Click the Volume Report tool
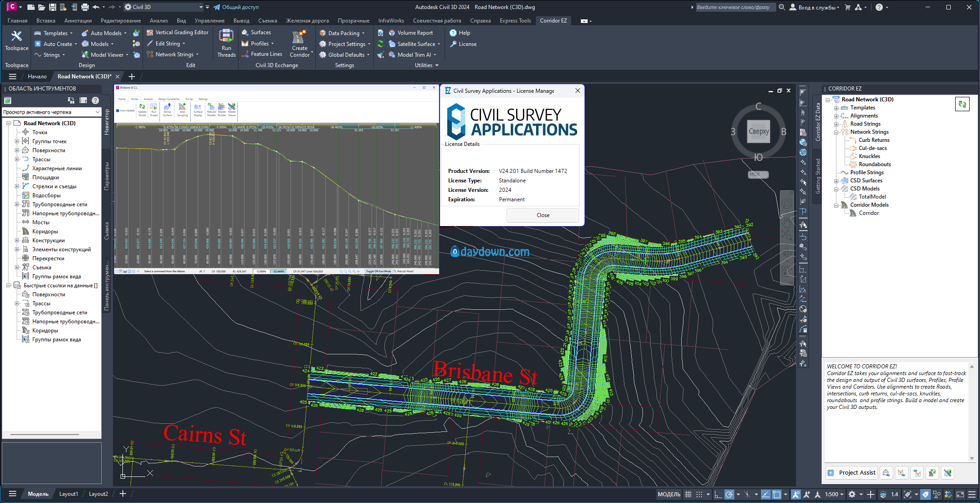This screenshot has height=503, width=980. click(x=410, y=33)
